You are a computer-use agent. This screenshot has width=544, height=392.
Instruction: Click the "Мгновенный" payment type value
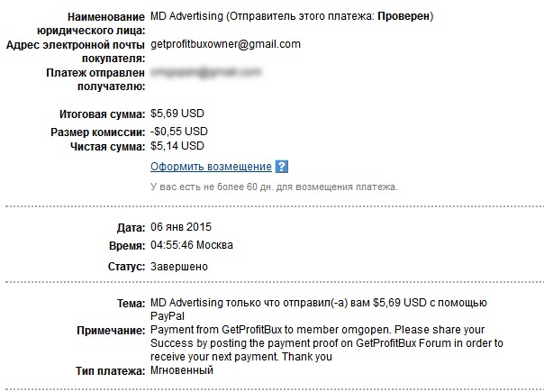click(181, 370)
